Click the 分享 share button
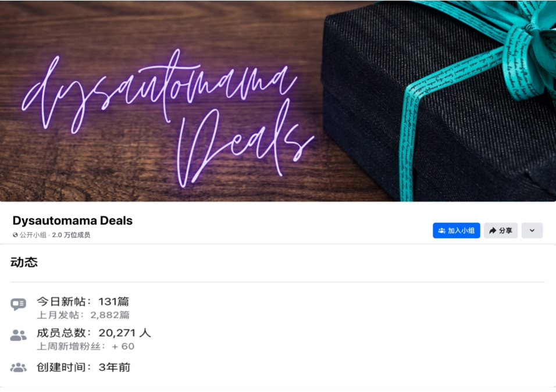556x392 pixels. point(501,230)
